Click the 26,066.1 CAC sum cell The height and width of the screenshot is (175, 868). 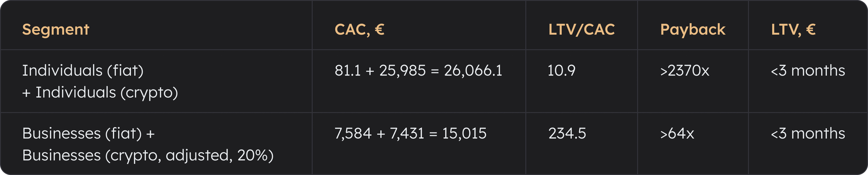tap(473, 71)
